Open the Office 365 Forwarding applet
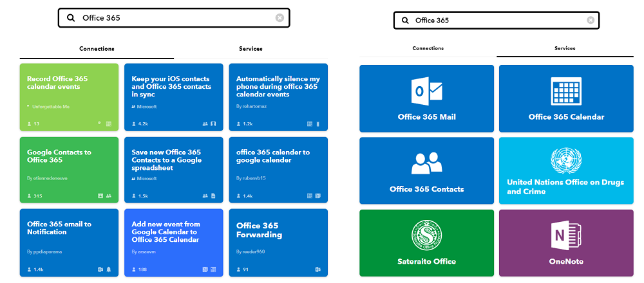 (x=278, y=243)
